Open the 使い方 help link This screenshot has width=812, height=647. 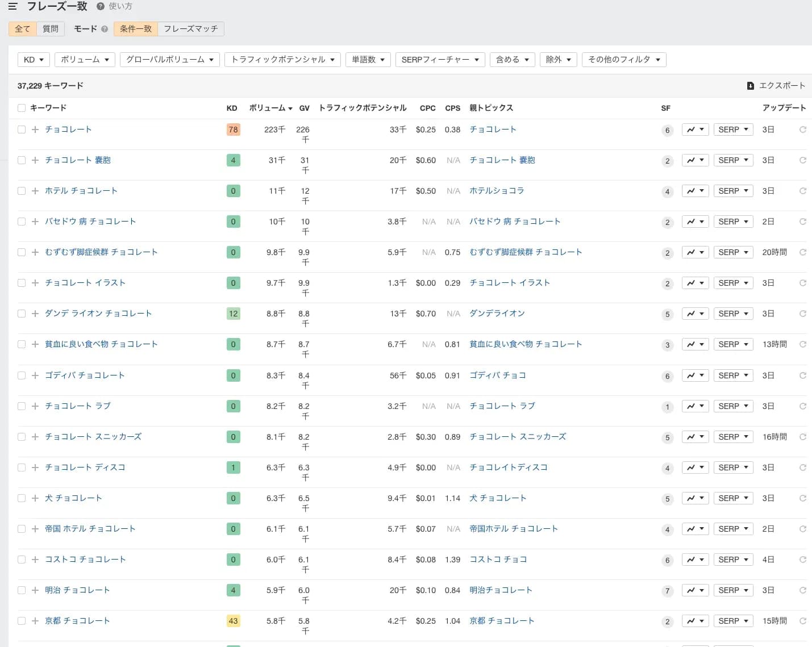(120, 6)
